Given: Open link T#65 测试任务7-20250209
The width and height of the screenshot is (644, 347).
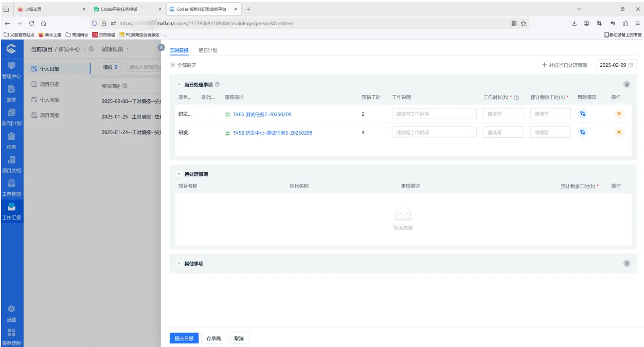Looking at the screenshot, I should (x=262, y=114).
